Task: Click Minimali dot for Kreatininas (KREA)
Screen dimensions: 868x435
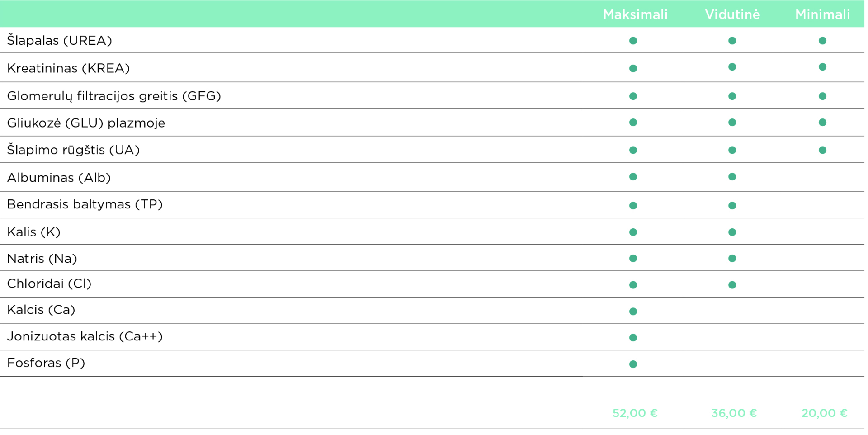Action: [x=822, y=67]
